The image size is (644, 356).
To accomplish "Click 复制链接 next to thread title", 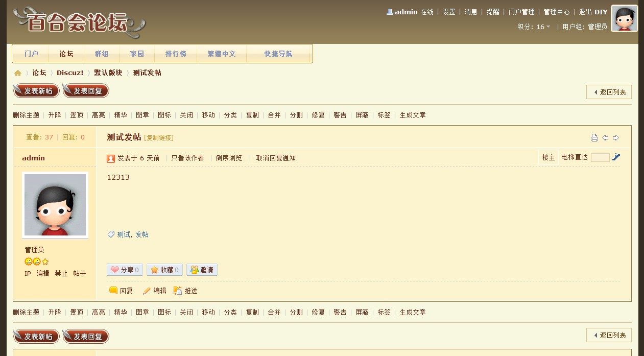I will (159, 138).
